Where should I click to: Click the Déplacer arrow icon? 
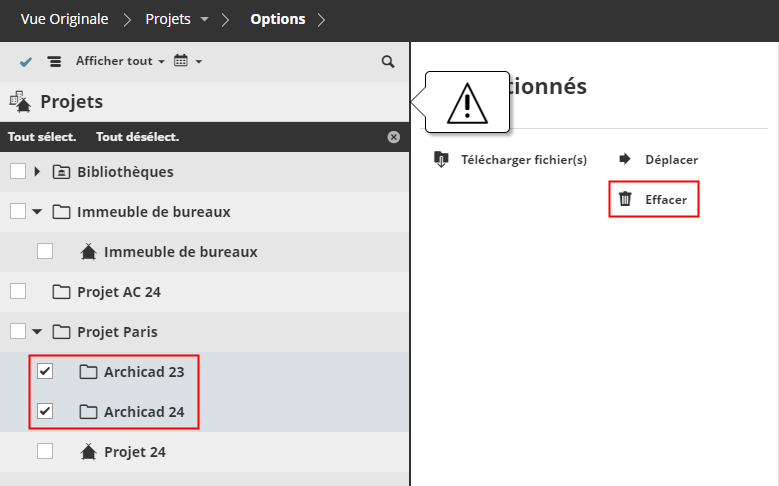coord(625,159)
